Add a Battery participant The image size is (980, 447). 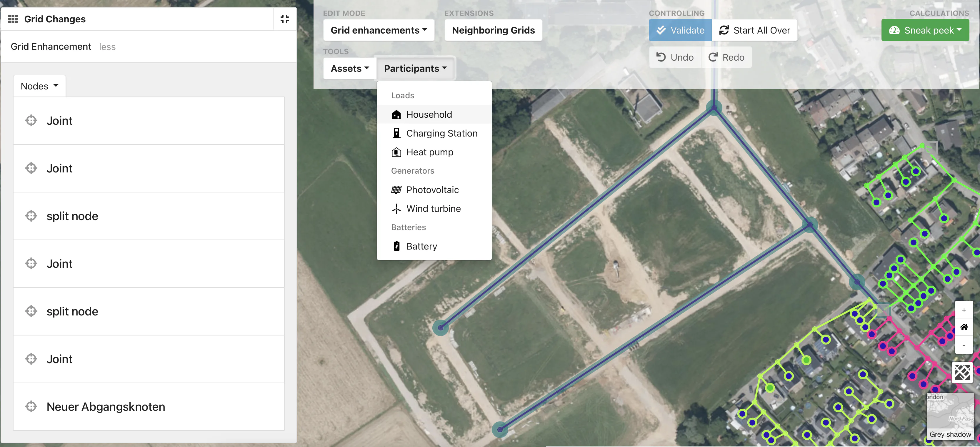[x=434, y=246]
